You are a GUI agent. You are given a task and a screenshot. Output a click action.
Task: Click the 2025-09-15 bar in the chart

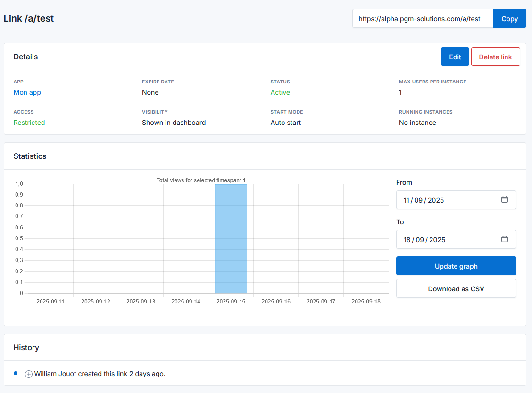tap(231, 239)
